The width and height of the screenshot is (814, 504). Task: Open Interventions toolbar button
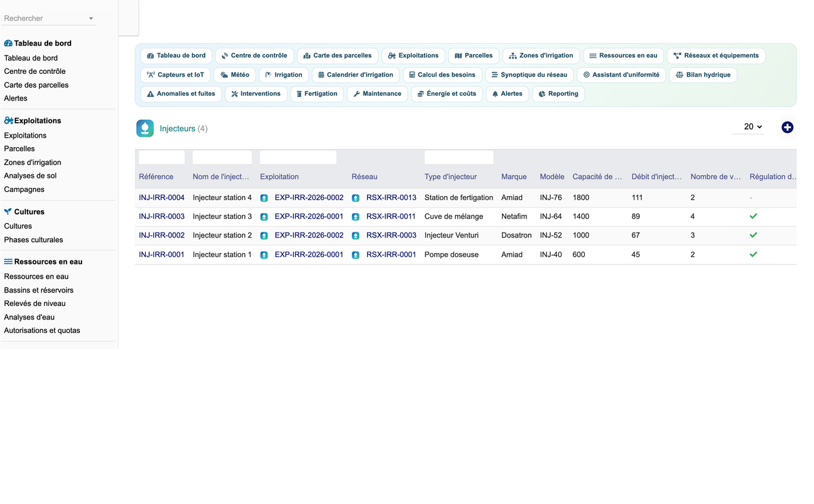pyautogui.click(x=256, y=94)
